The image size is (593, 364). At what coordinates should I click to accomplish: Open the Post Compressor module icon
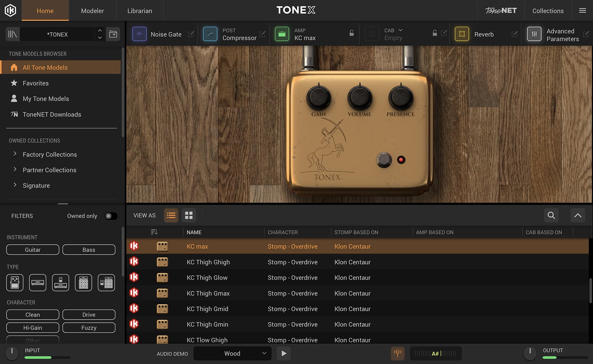[x=210, y=34]
